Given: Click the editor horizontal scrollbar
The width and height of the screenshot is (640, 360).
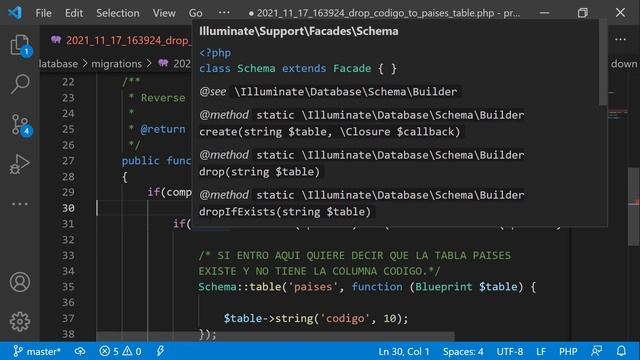Looking at the screenshot, I should point(275,336).
